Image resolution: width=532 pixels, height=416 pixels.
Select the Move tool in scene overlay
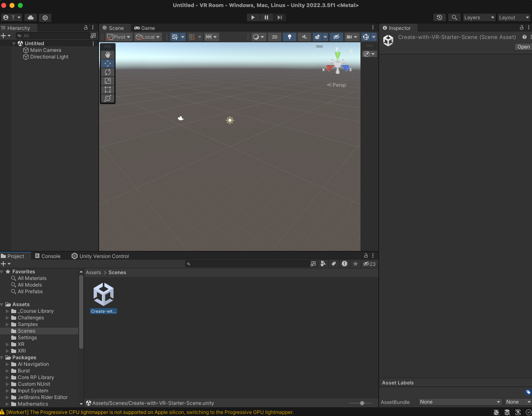point(108,63)
